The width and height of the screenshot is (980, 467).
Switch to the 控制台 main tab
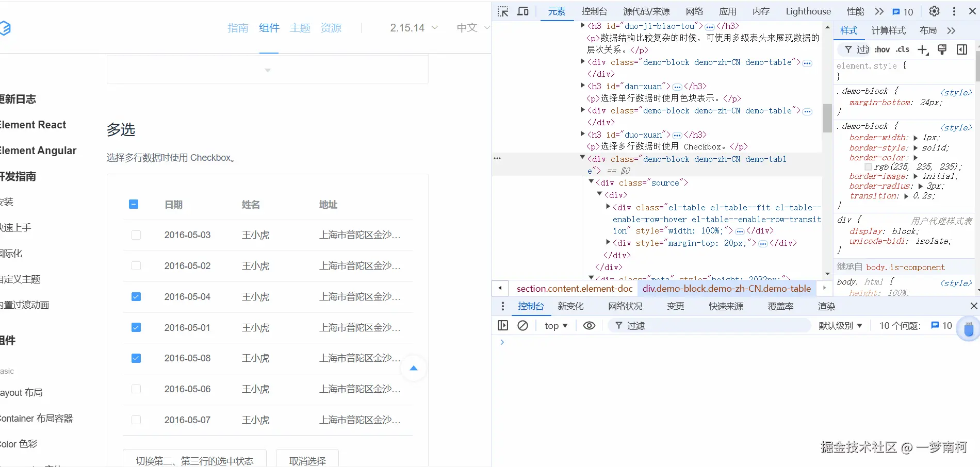pyautogui.click(x=594, y=11)
